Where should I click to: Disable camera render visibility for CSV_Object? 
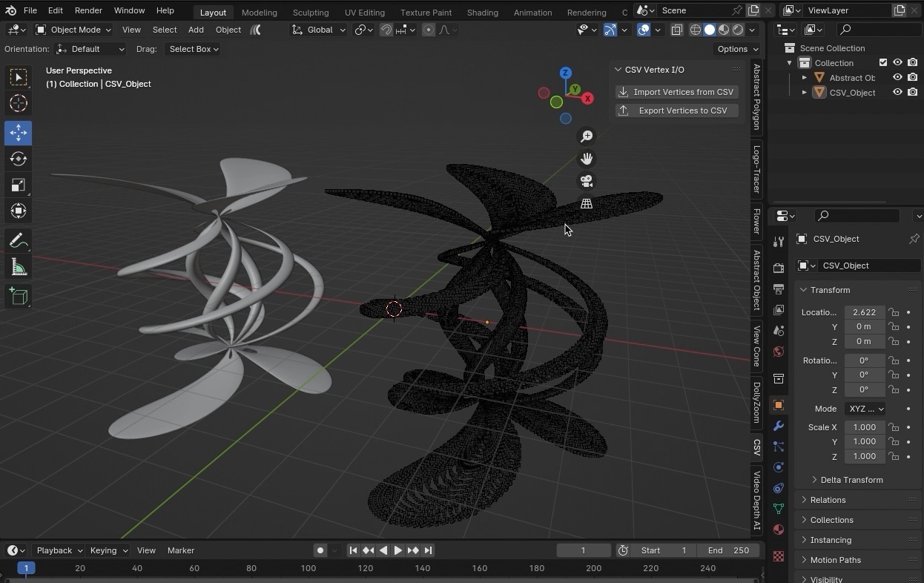click(x=913, y=92)
